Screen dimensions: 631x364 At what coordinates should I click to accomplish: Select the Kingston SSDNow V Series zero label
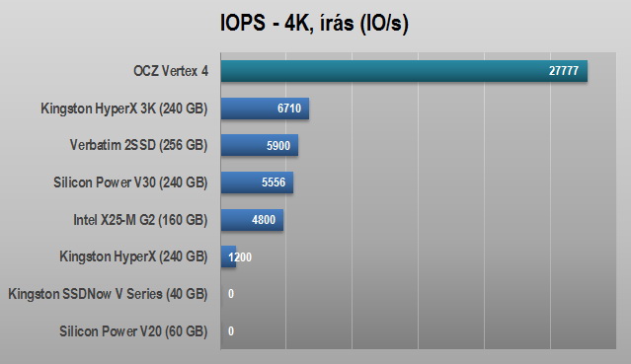(231, 294)
